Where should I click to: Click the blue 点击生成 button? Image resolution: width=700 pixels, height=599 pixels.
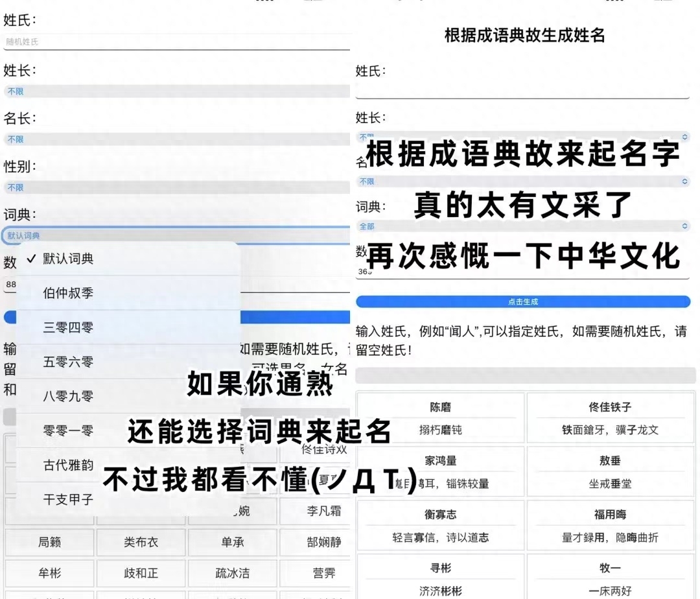[x=523, y=301]
